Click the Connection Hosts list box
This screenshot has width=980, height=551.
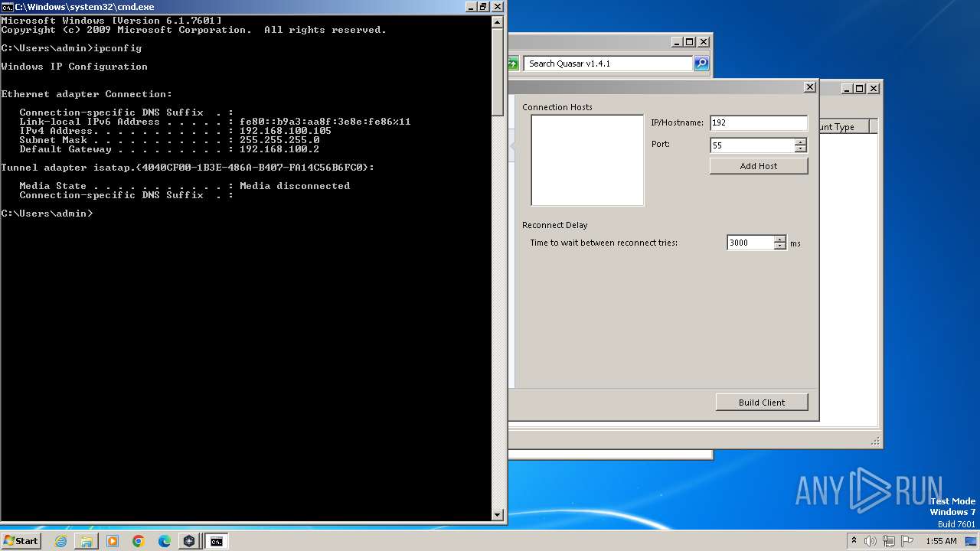click(587, 161)
